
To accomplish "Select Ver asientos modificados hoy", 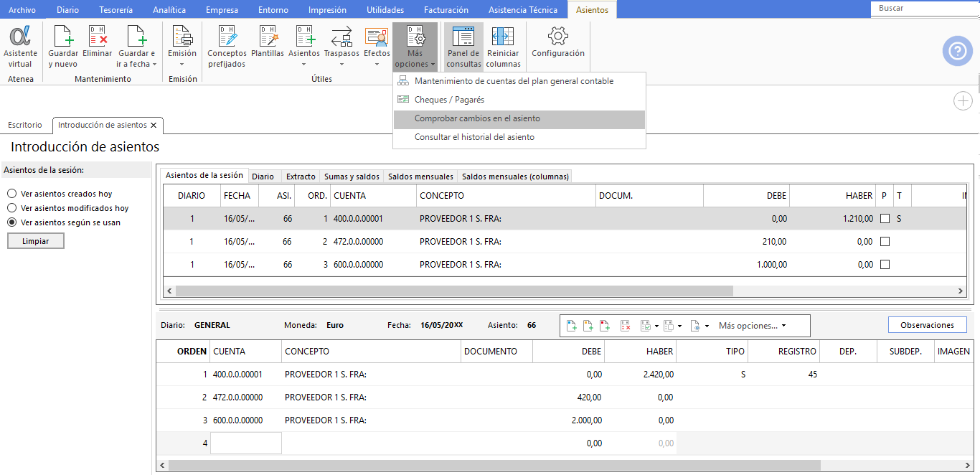I will [x=11, y=208].
